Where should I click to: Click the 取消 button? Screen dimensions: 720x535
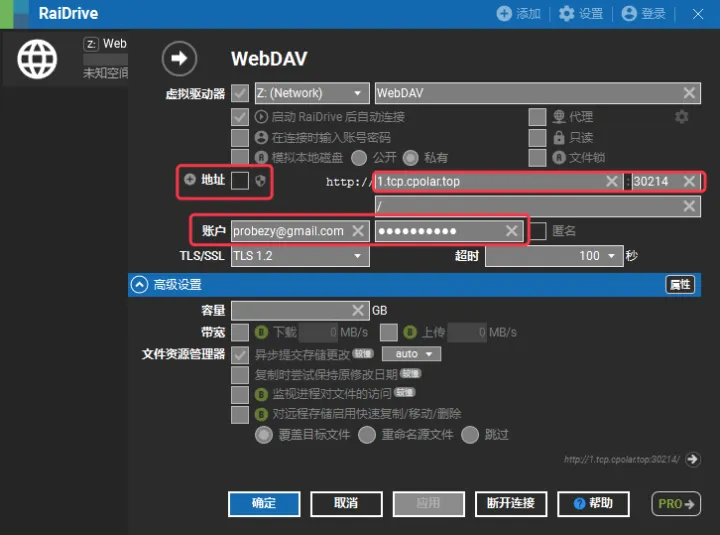click(346, 504)
